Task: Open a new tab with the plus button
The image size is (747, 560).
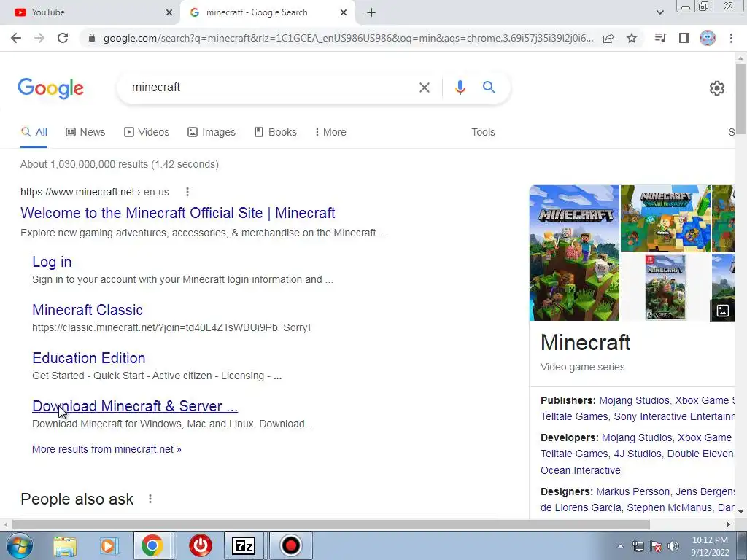Action: pos(371,12)
